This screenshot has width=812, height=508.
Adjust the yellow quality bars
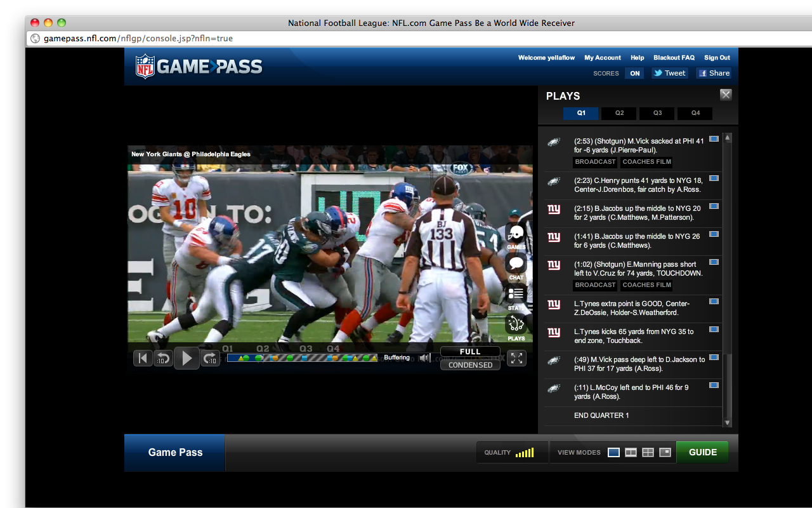[x=525, y=453]
